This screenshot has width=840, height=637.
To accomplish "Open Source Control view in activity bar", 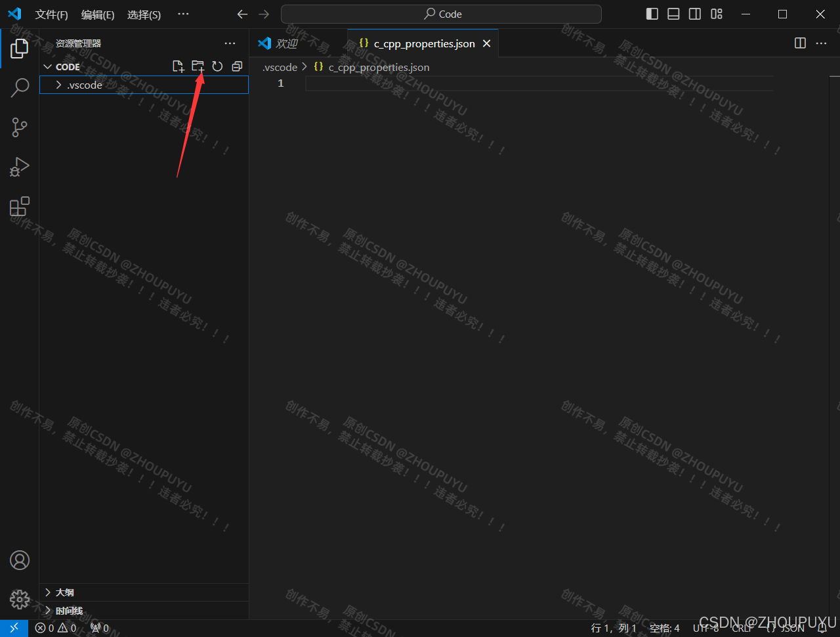I will (20, 127).
